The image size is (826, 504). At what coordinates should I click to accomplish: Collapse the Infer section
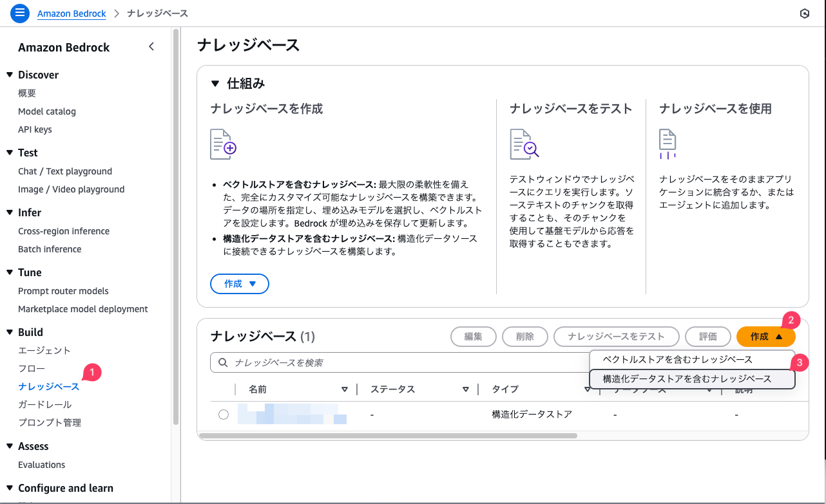(10, 212)
